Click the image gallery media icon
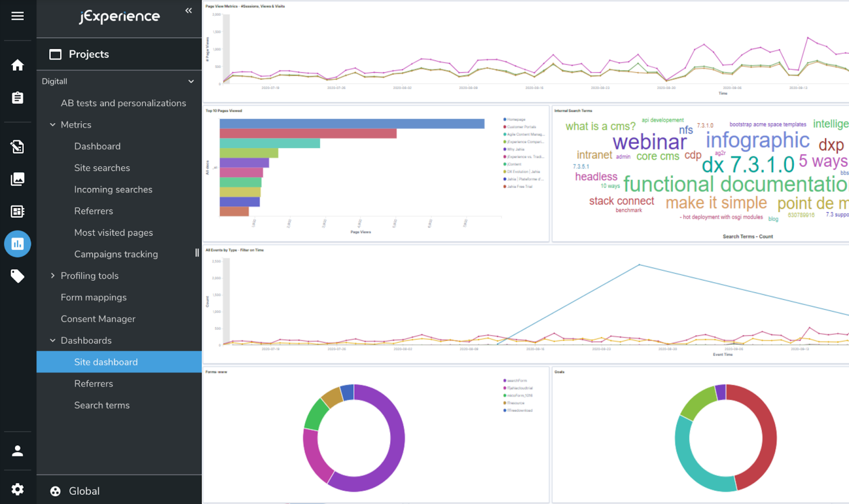This screenshot has height=504, width=849. pos(18,179)
